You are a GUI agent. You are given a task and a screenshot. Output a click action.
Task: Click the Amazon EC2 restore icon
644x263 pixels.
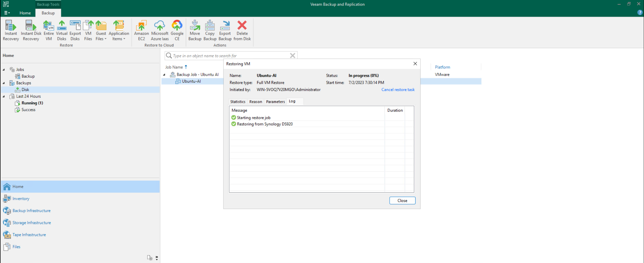(x=141, y=30)
